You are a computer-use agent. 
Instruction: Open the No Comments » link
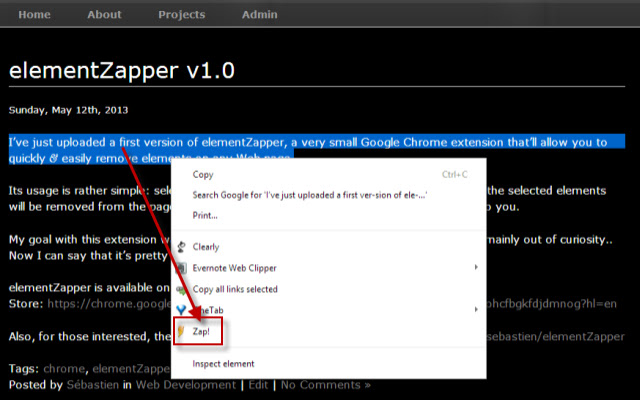pyautogui.click(x=326, y=385)
